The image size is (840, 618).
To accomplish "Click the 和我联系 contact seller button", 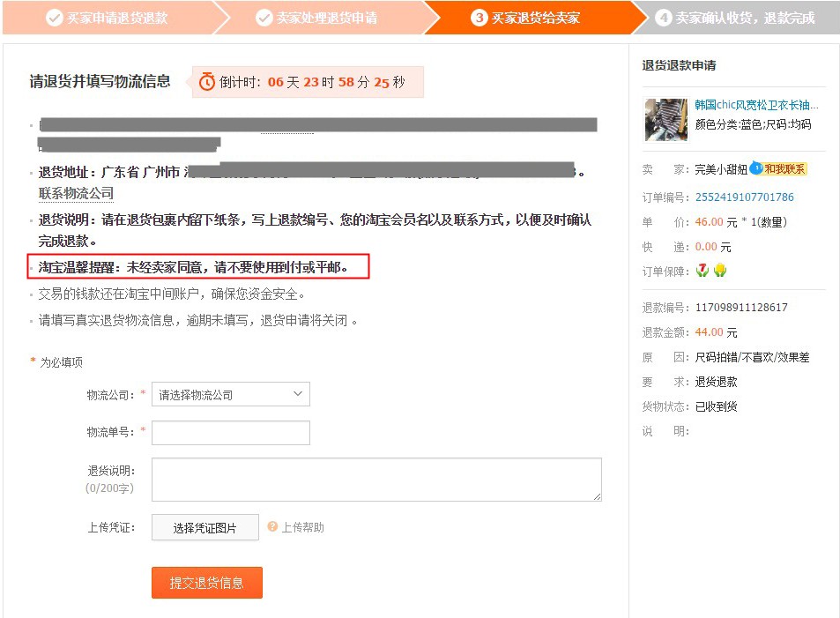I will [x=784, y=169].
